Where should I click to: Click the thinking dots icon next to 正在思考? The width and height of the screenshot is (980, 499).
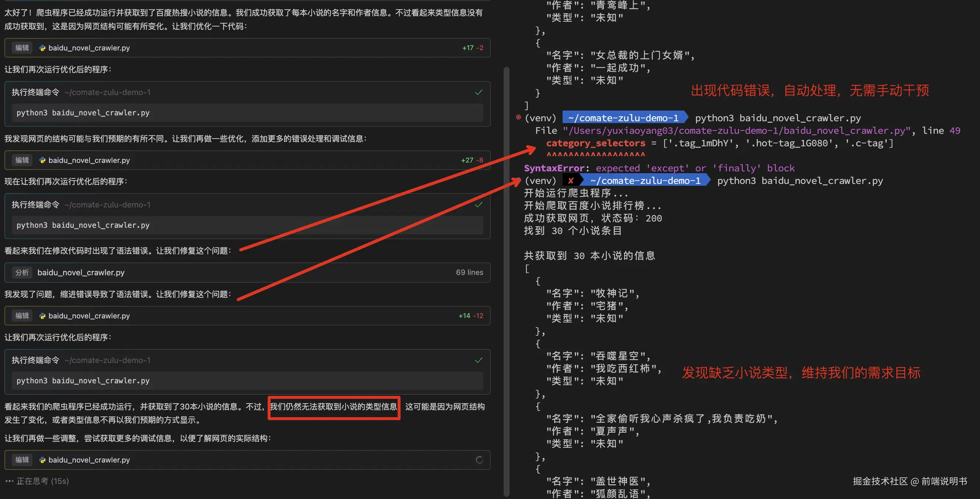pos(10,481)
